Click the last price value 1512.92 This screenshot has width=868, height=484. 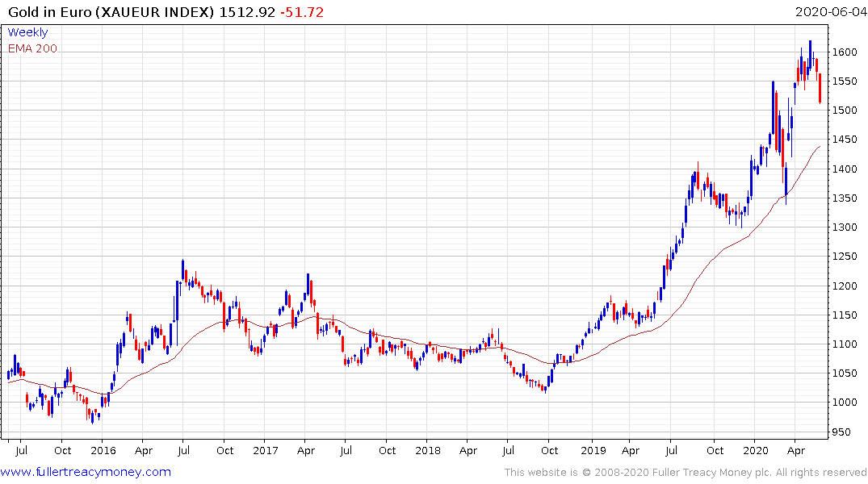(247, 12)
